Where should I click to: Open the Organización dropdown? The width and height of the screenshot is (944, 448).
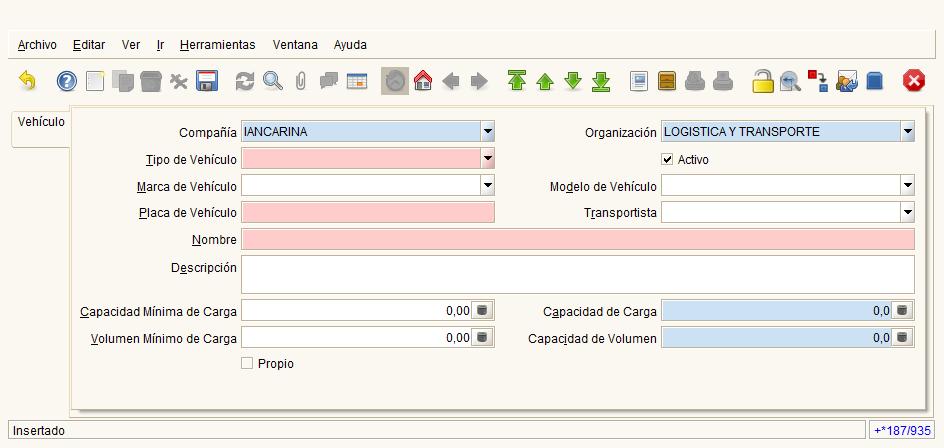coord(908,131)
